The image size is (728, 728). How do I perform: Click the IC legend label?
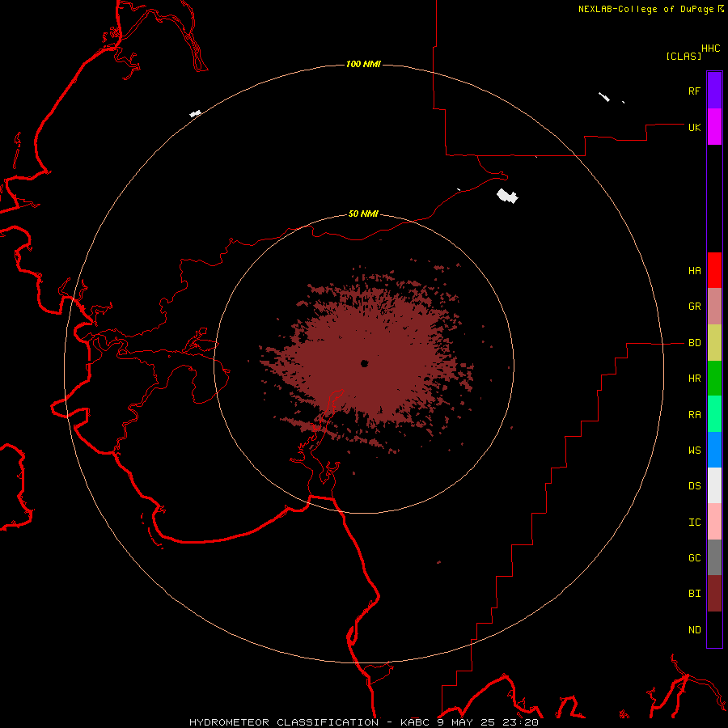(x=694, y=523)
